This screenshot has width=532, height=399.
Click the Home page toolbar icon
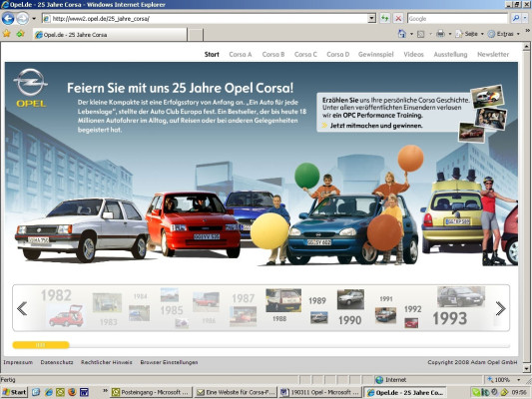tap(402, 34)
